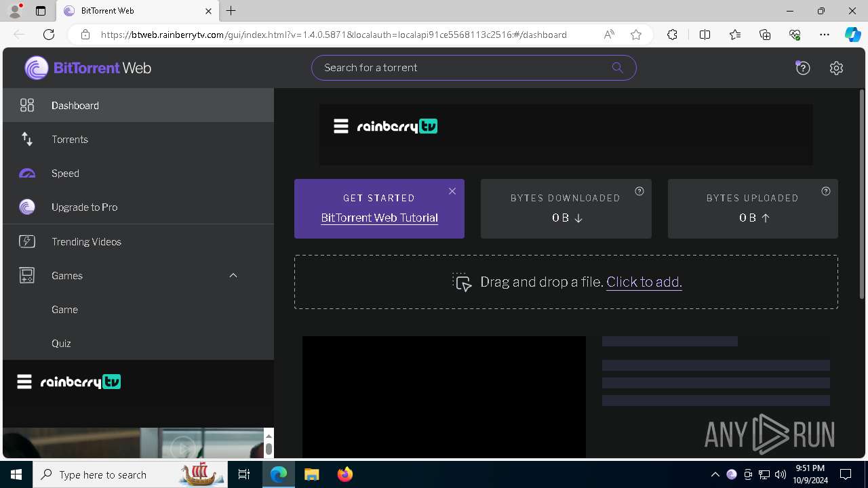Refresh the browser page

click(x=49, y=35)
